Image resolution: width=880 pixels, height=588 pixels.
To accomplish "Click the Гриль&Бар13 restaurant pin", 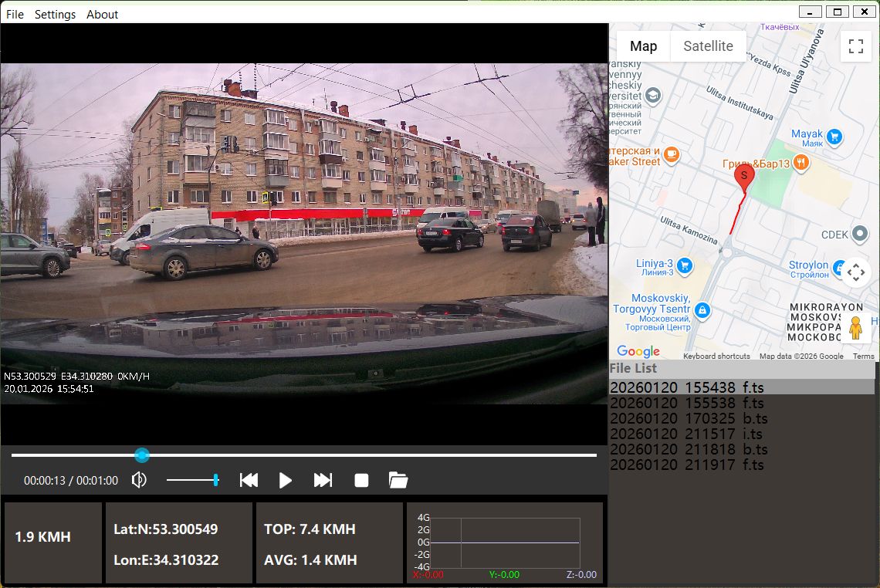I will click(800, 163).
